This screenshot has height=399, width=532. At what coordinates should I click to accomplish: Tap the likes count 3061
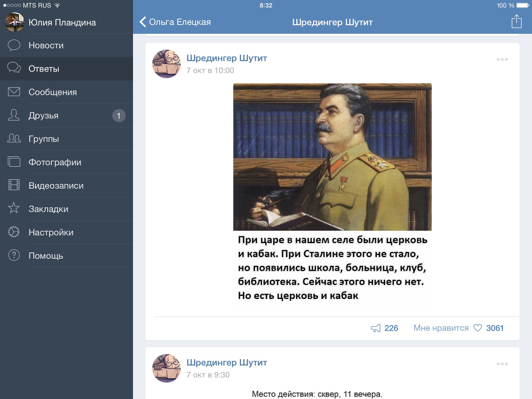(495, 328)
